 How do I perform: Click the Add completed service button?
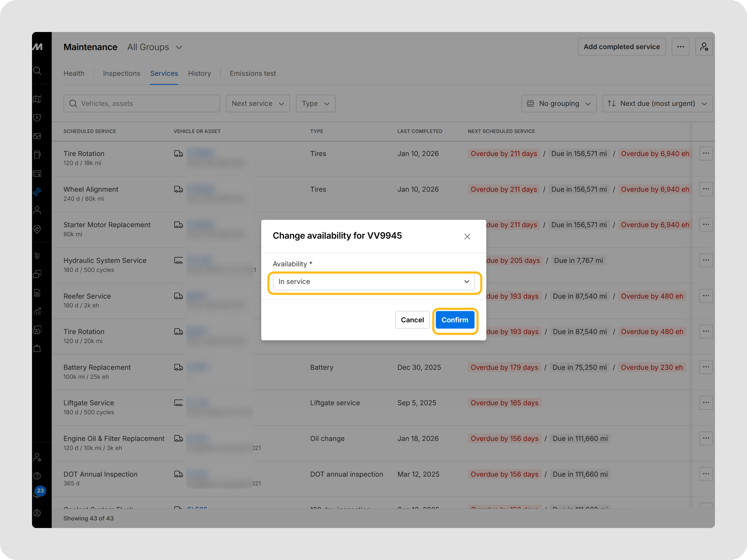tap(622, 47)
